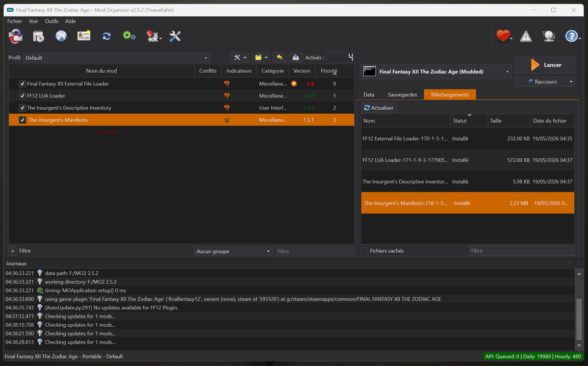
Task: Open the Profil Default dropdown
Action: [117, 58]
